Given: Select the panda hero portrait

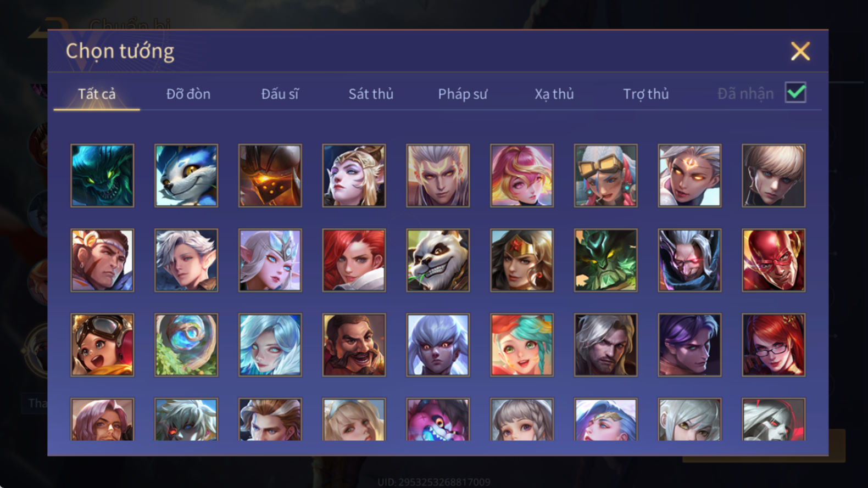Looking at the screenshot, I should click(x=438, y=260).
